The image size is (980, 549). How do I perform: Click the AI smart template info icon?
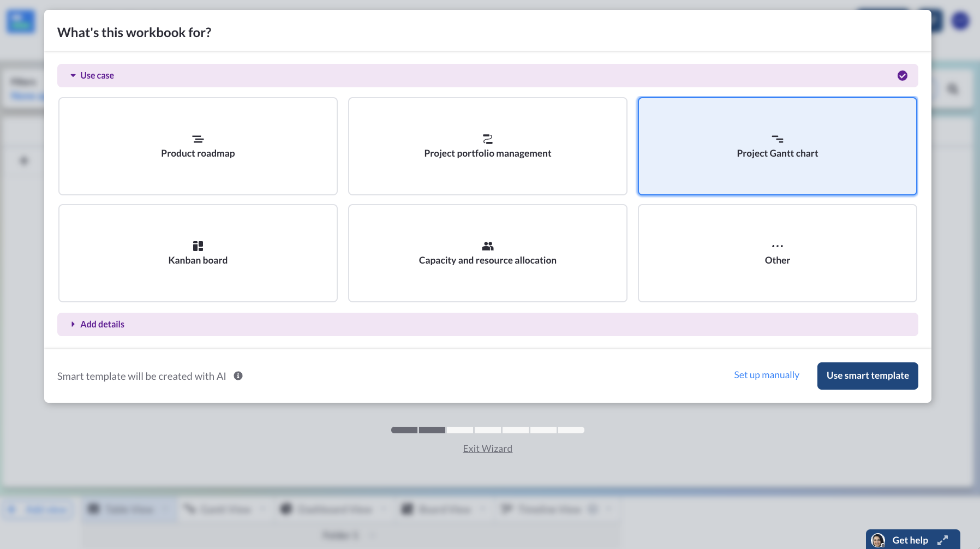(x=238, y=375)
